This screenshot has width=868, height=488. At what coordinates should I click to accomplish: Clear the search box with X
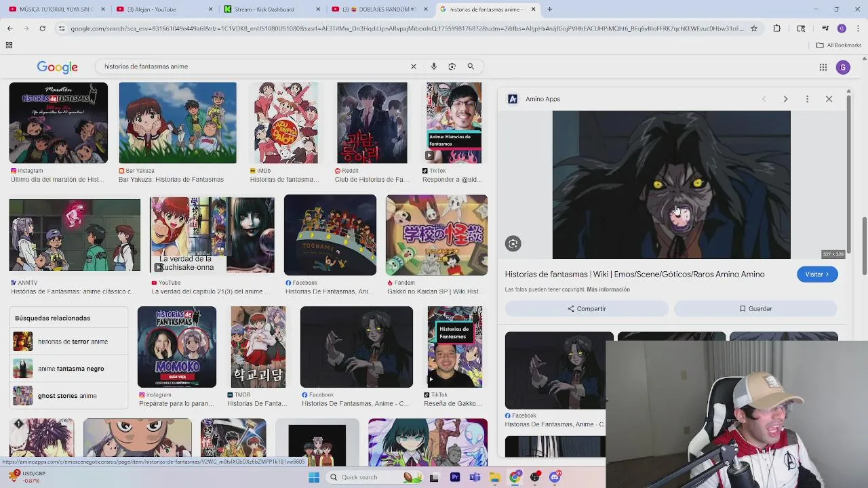[413, 66]
